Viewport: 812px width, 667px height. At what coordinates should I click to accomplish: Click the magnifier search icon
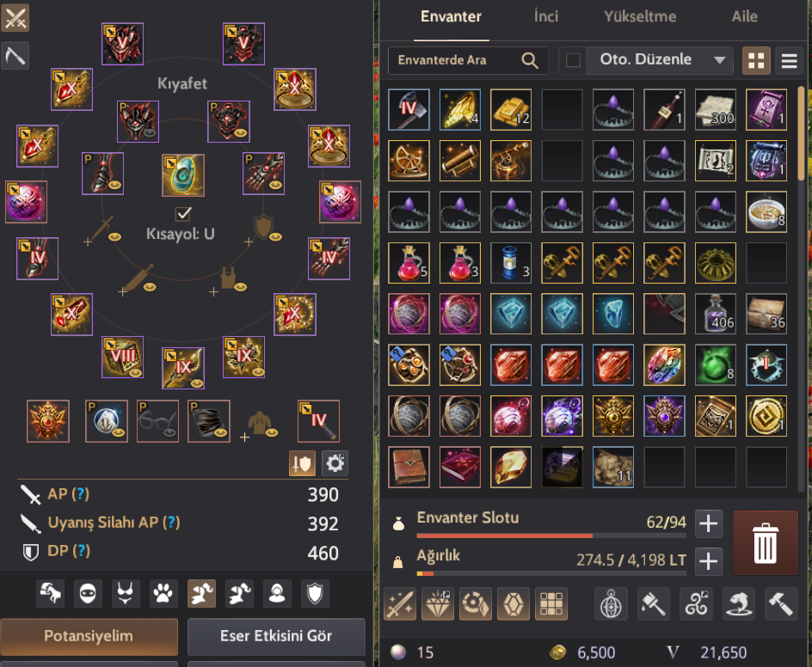pyautogui.click(x=529, y=60)
